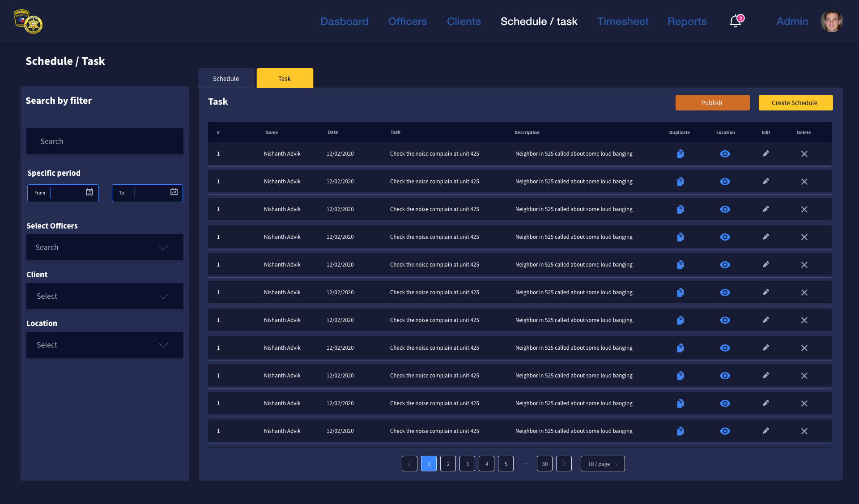Expand the Select Officers dropdown

click(x=105, y=247)
